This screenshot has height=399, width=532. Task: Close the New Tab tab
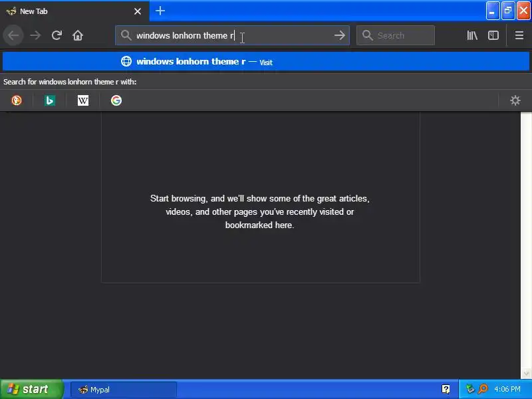click(138, 11)
